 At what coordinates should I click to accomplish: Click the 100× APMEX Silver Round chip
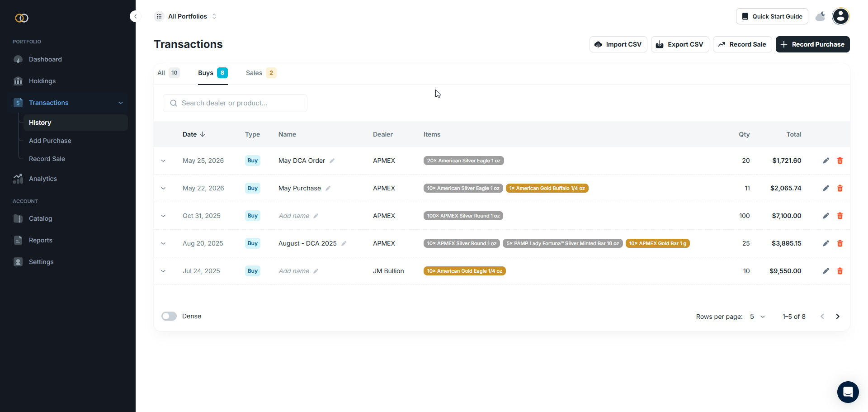click(463, 216)
